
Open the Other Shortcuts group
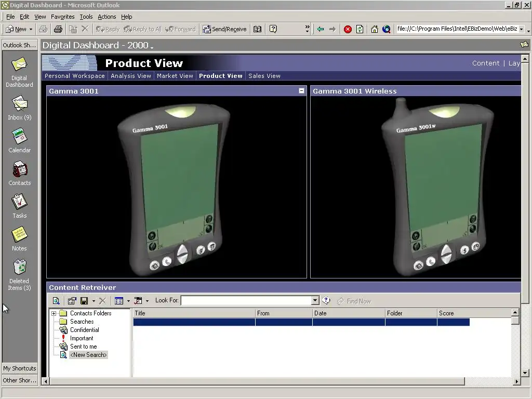click(x=19, y=380)
